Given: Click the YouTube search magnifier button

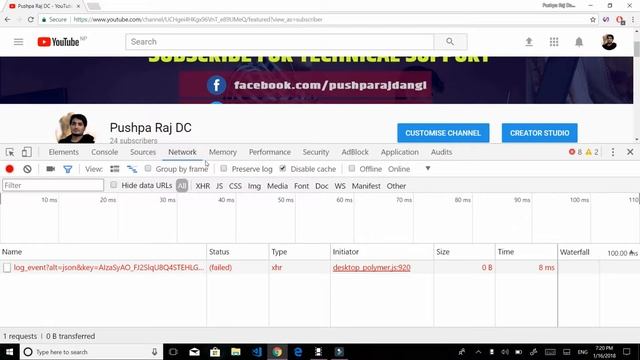Looking at the screenshot, I should 450,42.
